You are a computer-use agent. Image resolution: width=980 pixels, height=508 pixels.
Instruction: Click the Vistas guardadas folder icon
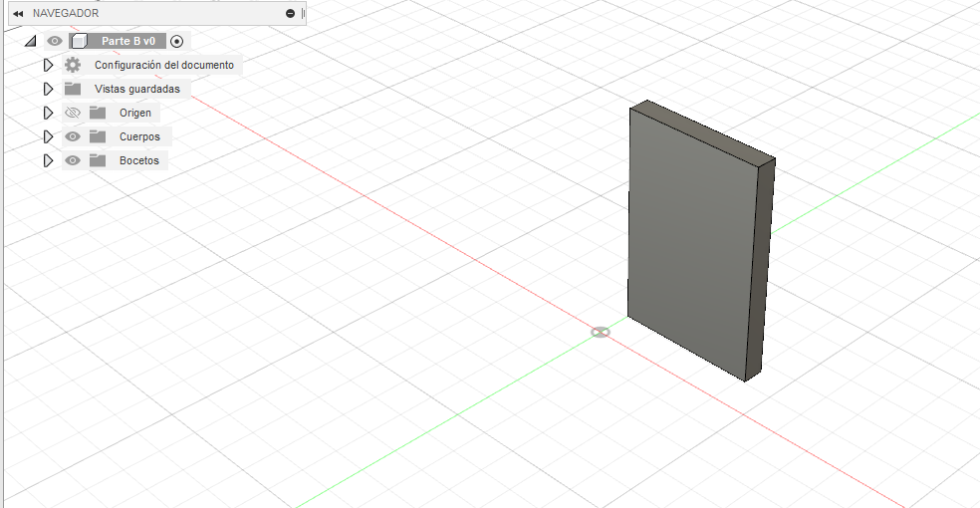tap(73, 89)
